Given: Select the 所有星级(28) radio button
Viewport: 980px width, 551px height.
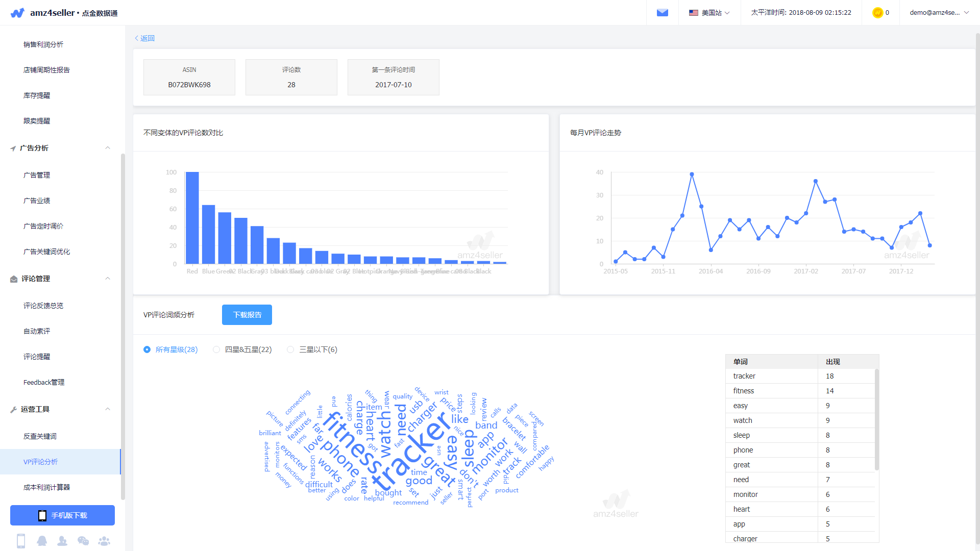Looking at the screenshot, I should point(147,349).
